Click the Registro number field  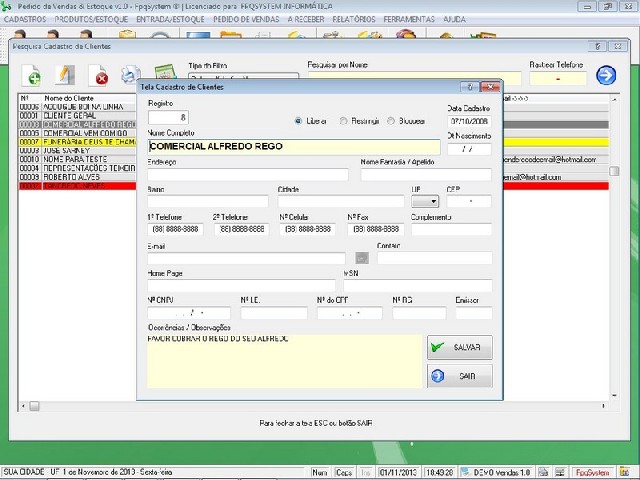[168, 118]
